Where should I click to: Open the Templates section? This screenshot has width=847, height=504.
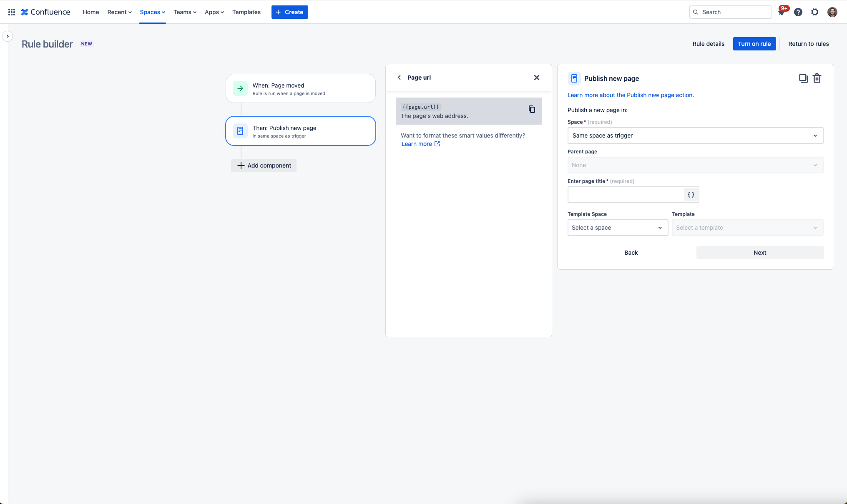[x=246, y=12]
